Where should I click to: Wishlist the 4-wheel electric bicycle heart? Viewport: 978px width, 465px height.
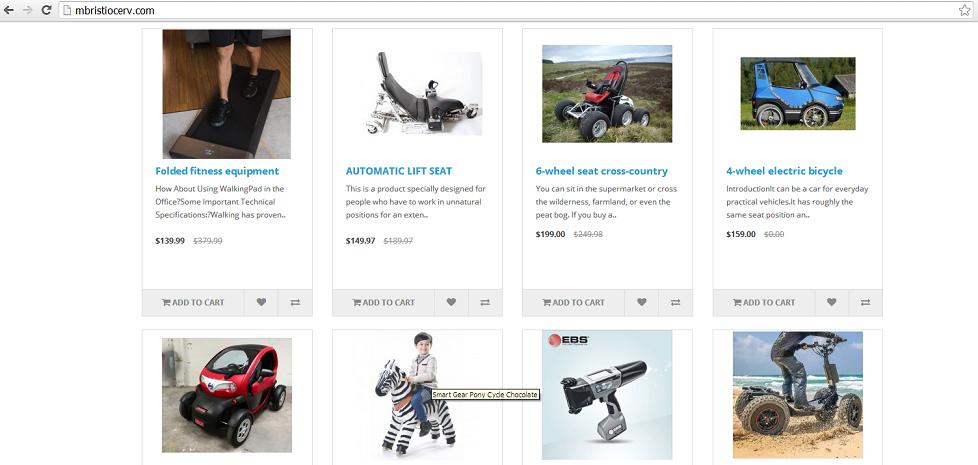(831, 302)
